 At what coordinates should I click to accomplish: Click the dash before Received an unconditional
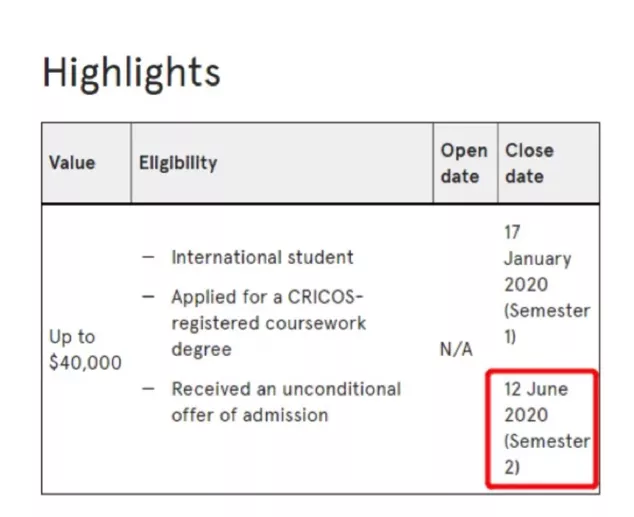pos(148,389)
